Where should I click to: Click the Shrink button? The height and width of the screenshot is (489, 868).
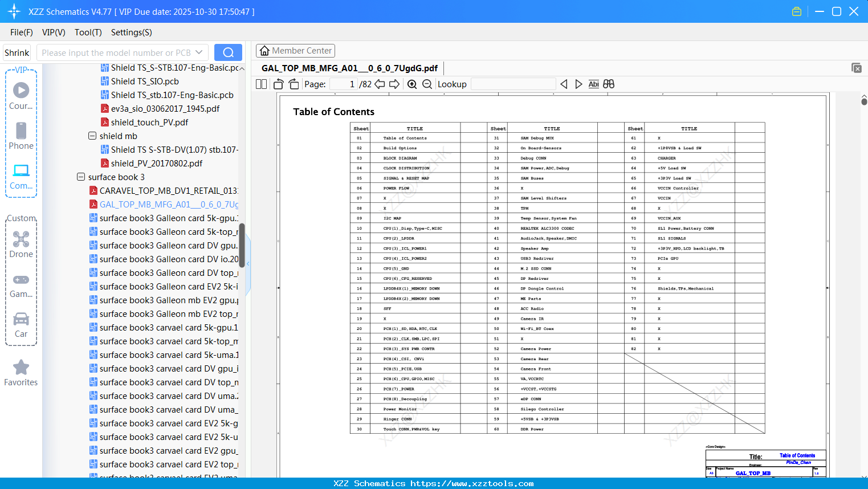pos(17,52)
